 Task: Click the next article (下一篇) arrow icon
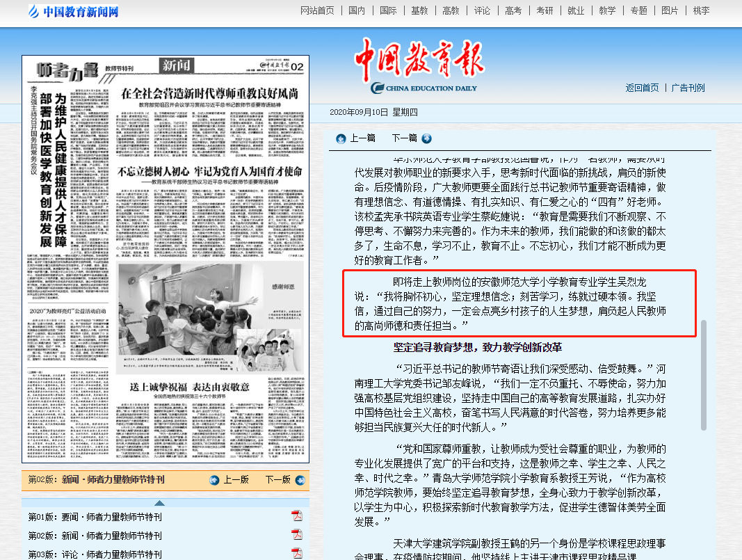tap(426, 138)
